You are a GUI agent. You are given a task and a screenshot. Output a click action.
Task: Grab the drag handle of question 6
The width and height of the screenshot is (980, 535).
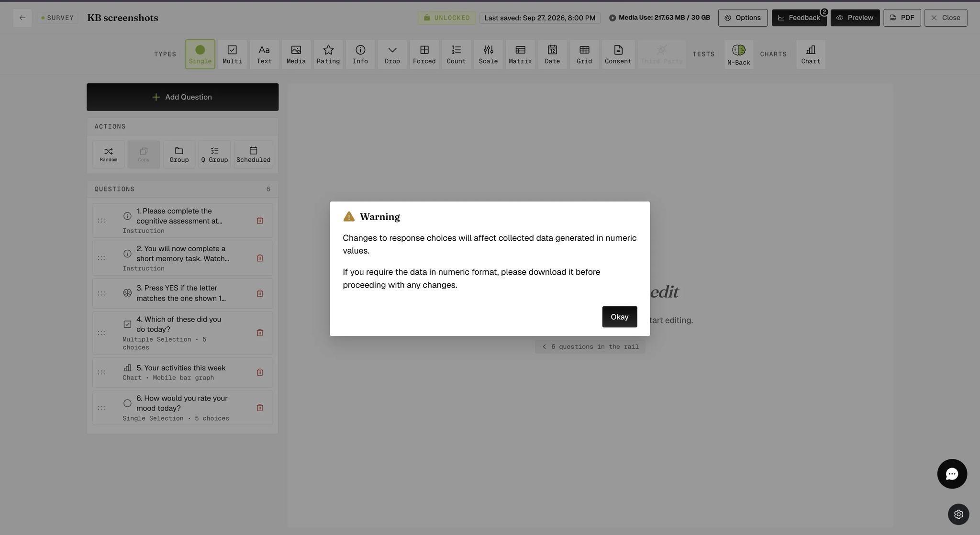pyautogui.click(x=101, y=408)
